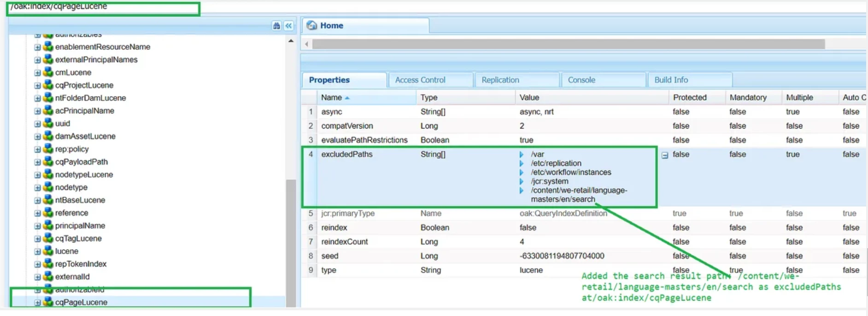868x316 pixels.
Task: Click the /var value arrow icon
Action: pos(522,155)
